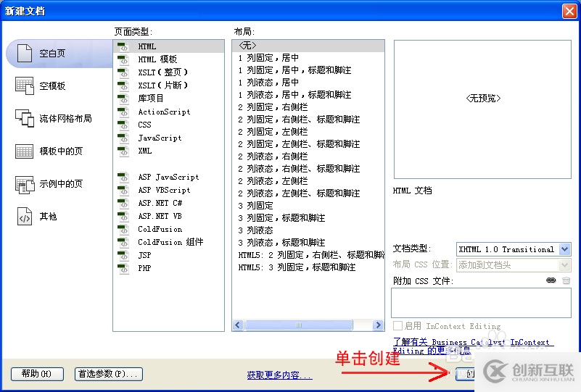581x392 pixels.
Task: Click the XSLT(片断) file icon
Action: pos(123,86)
